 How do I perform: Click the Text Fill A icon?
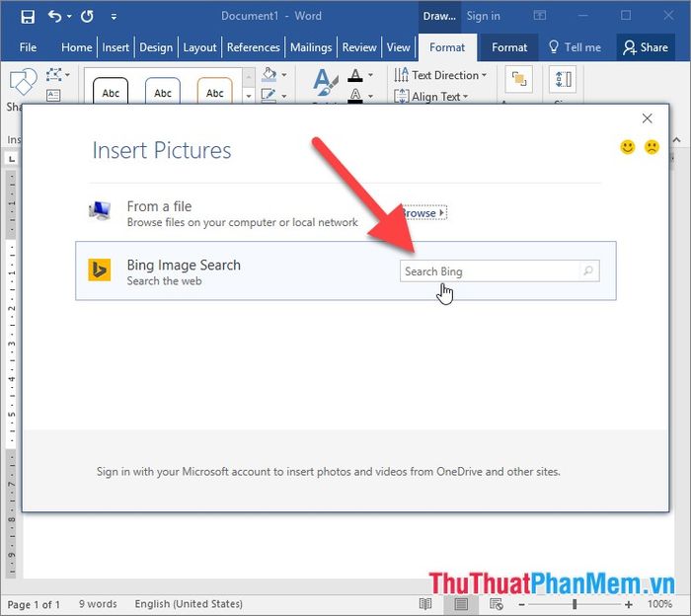[x=355, y=75]
